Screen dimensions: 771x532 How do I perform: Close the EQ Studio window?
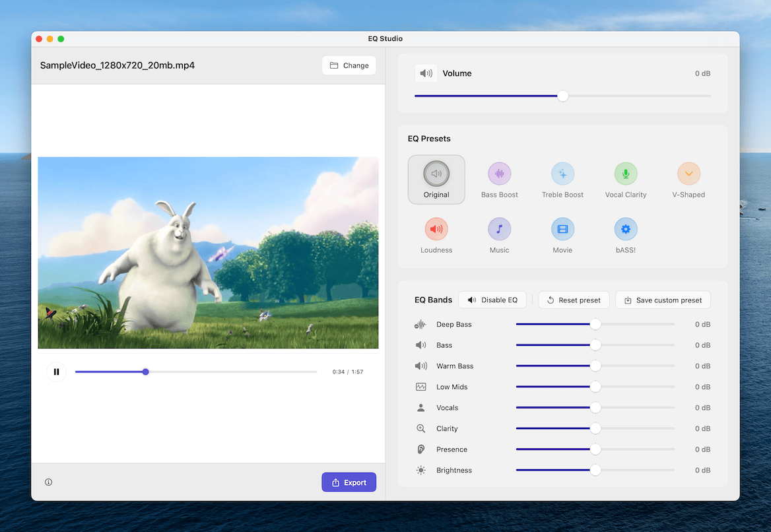(39, 39)
